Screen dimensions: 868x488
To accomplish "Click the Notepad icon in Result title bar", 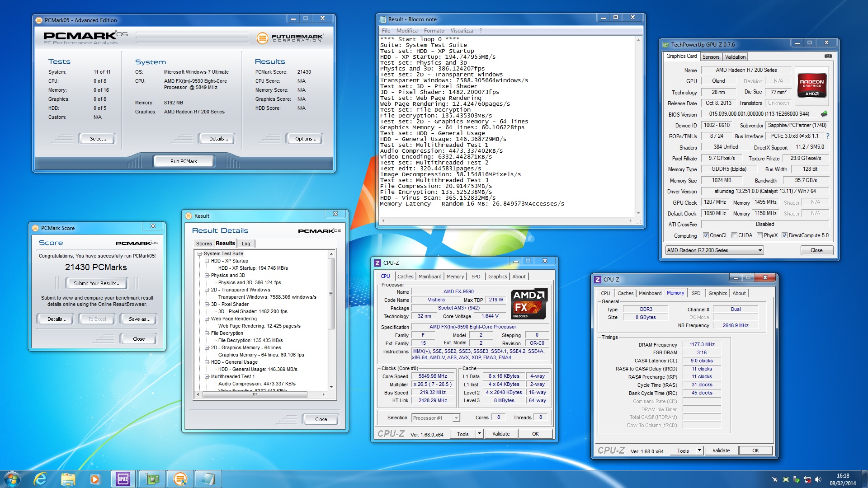I will pos(383,19).
